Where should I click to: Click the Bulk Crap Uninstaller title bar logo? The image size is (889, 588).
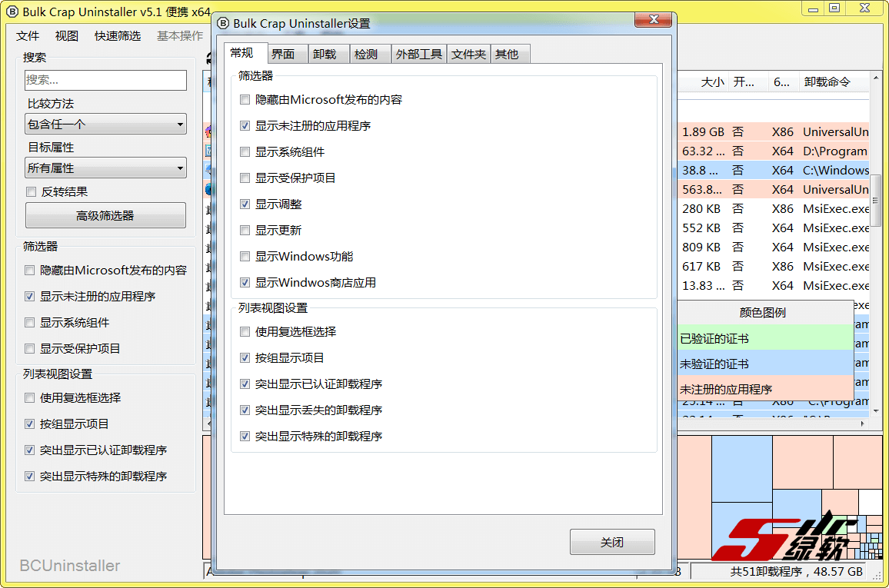click(12, 12)
